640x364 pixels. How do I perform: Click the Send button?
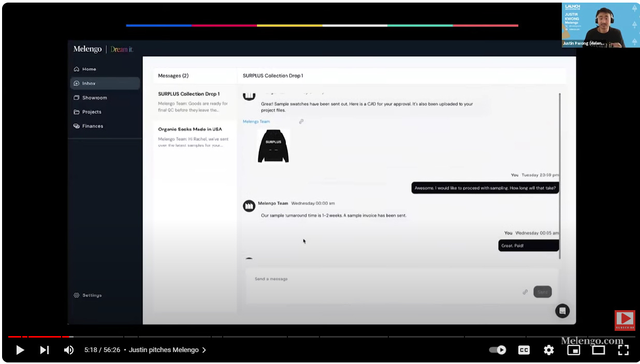(x=543, y=292)
